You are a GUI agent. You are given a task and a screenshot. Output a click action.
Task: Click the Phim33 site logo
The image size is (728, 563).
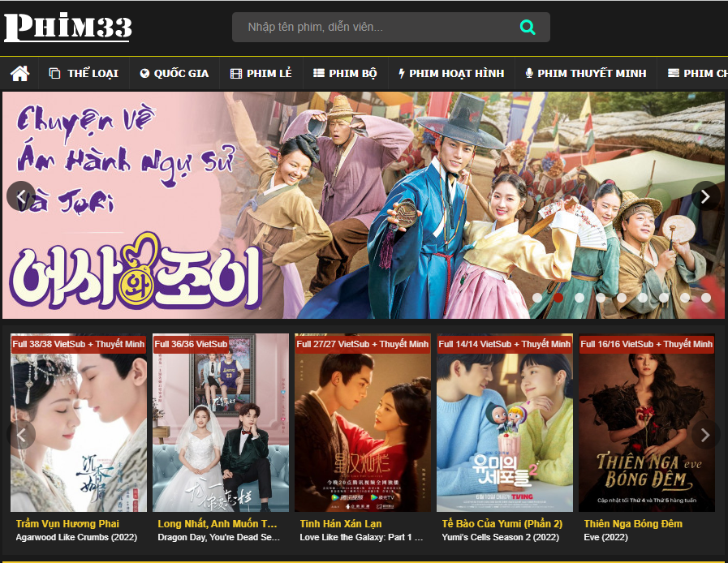pos(68,28)
